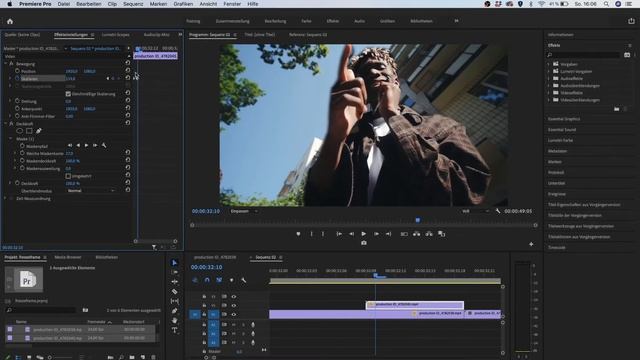Select the Selection tool in the timeline toolbox
This screenshot has width=640, height=360.
(x=174, y=262)
